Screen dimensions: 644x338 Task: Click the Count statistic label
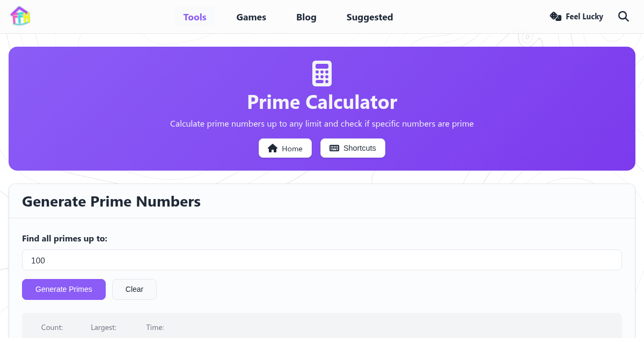click(52, 327)
